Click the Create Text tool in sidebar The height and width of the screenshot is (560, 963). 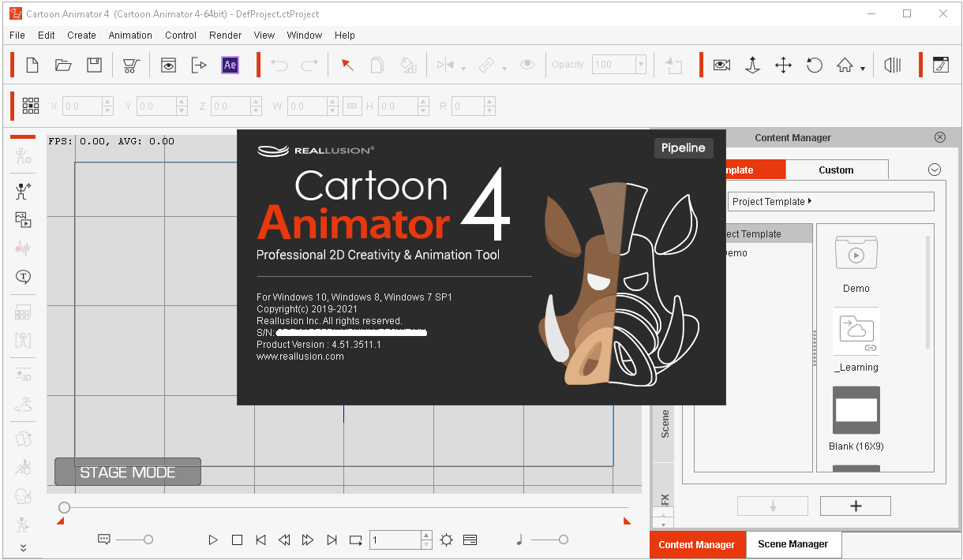click(x=23, y=277)
